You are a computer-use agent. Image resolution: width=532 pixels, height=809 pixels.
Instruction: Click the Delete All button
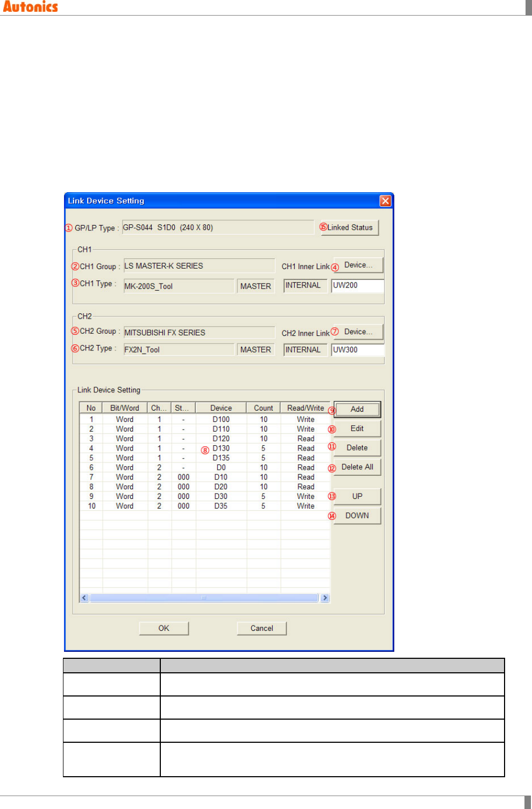pos(357,467)
